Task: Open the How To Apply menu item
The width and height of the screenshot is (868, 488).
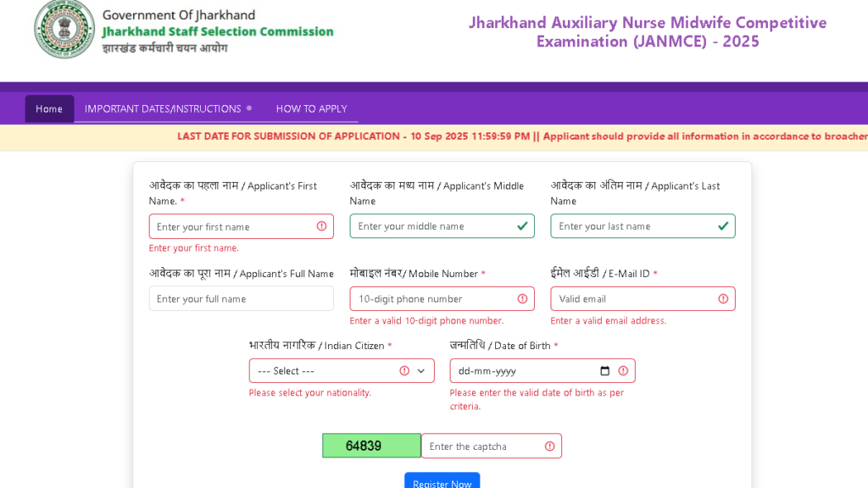Action: point(311,108)
